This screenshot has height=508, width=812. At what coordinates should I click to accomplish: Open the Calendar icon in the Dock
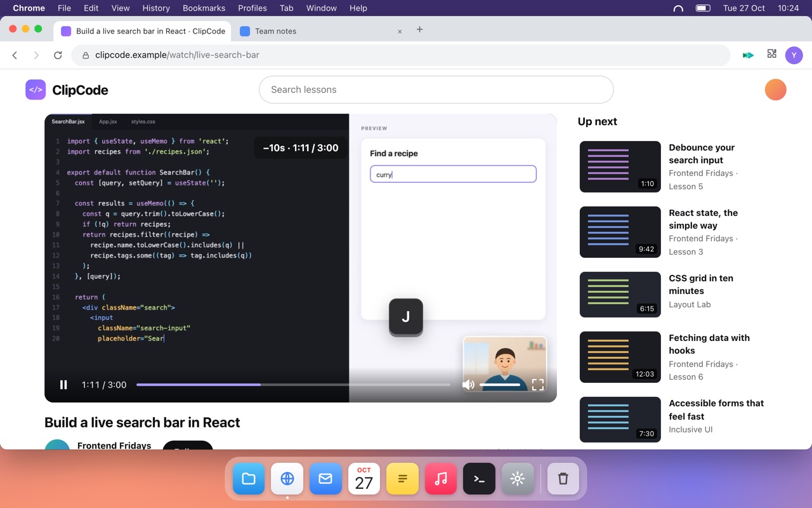pos(364,479)
